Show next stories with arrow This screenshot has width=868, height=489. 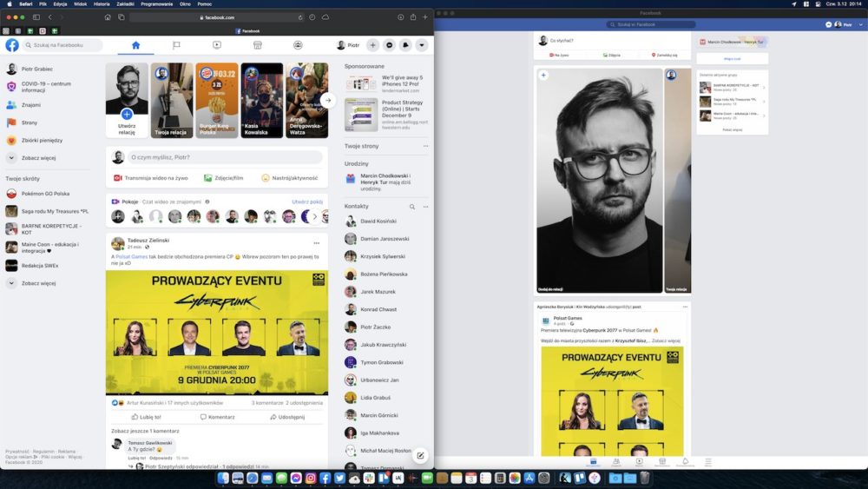[328, 100]
